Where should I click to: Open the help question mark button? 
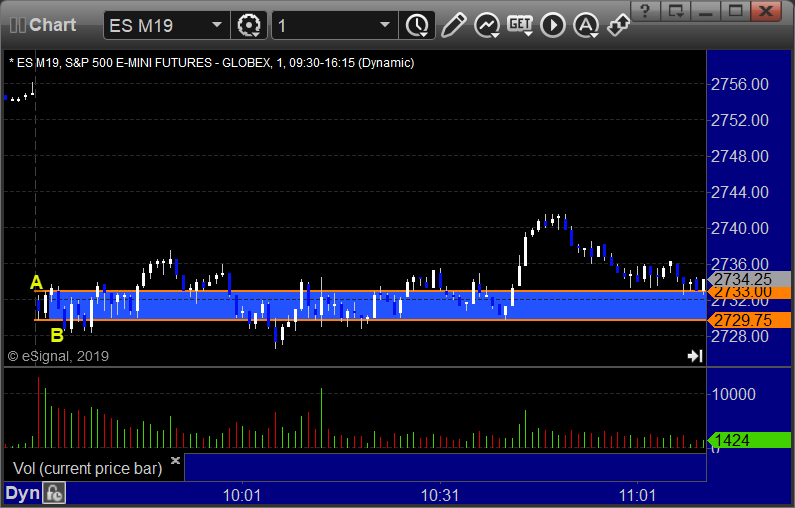pos(645,11)
